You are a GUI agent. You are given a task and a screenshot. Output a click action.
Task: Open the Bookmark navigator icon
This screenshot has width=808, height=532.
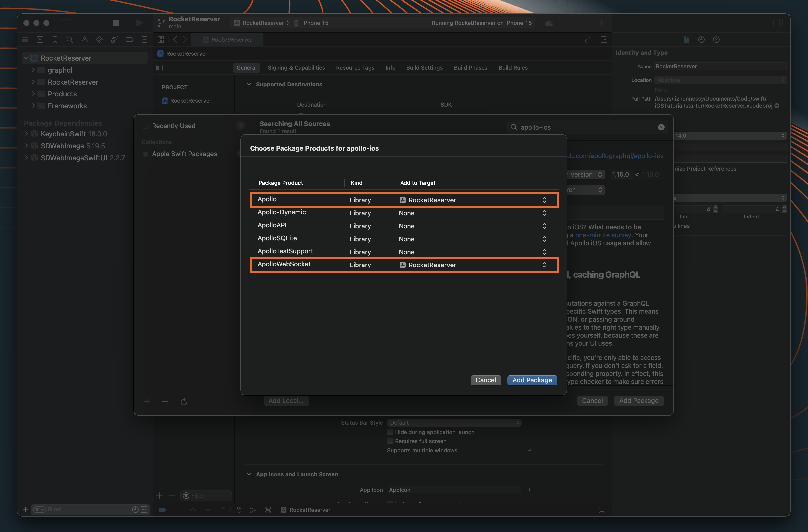coord(55,40)
